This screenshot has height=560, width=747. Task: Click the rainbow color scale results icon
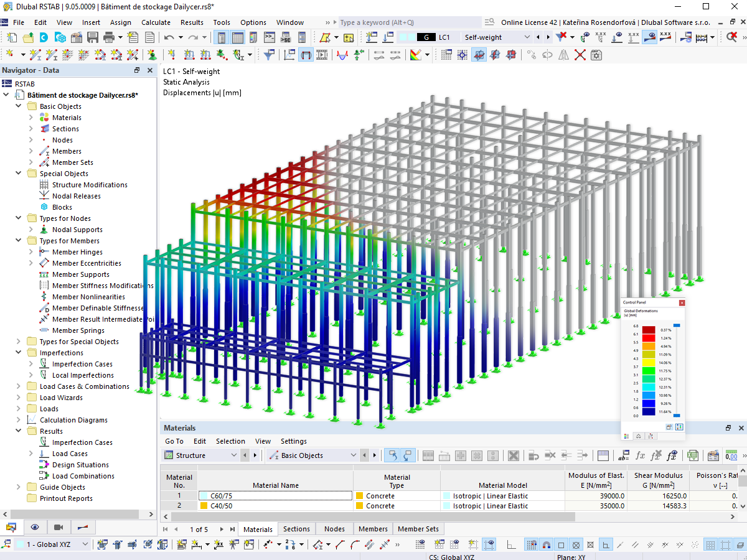[415, 55]
